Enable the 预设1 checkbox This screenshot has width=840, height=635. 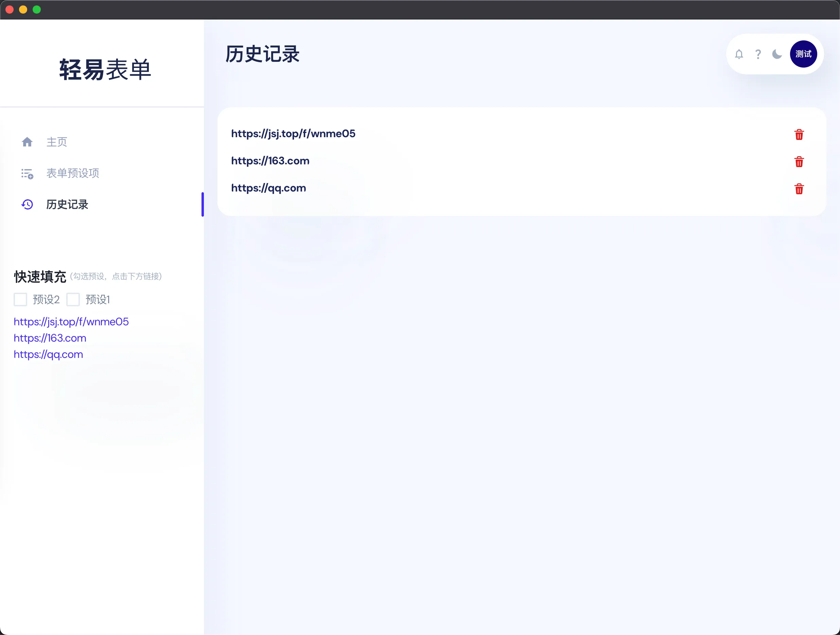click(73, 300)
